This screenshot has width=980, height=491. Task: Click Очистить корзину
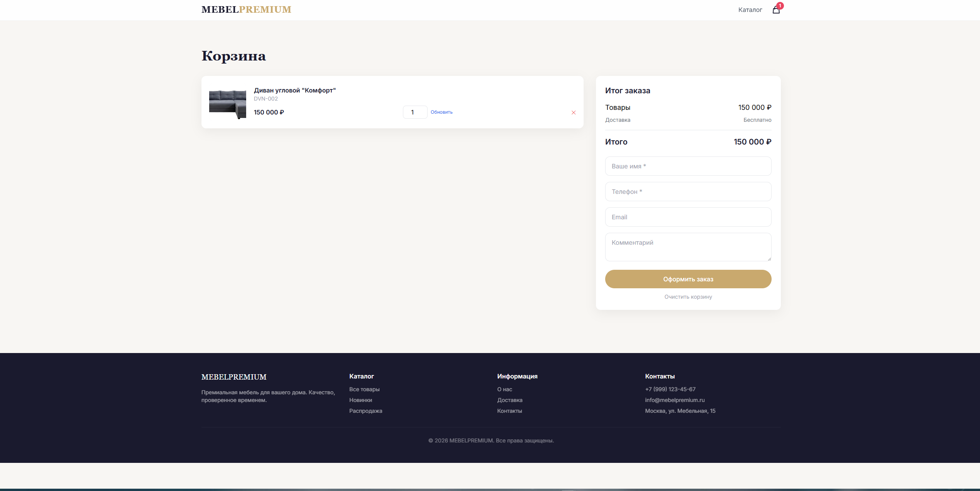(688, 297)
